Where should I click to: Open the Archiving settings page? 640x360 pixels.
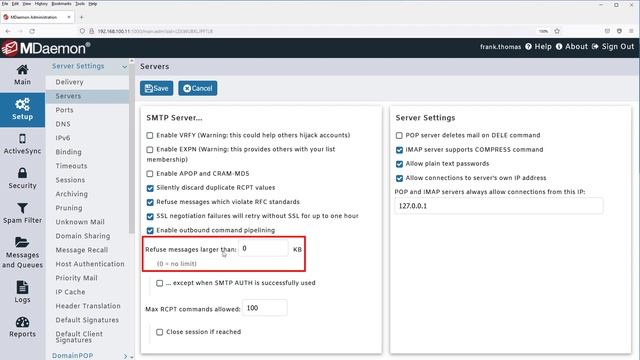(71, 194)
